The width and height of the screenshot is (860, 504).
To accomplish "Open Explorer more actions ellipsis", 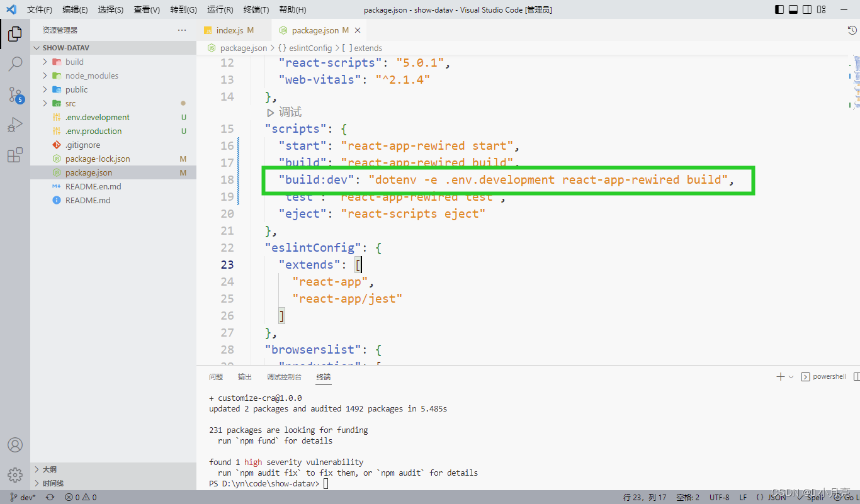I will click(x=182, y=30).
